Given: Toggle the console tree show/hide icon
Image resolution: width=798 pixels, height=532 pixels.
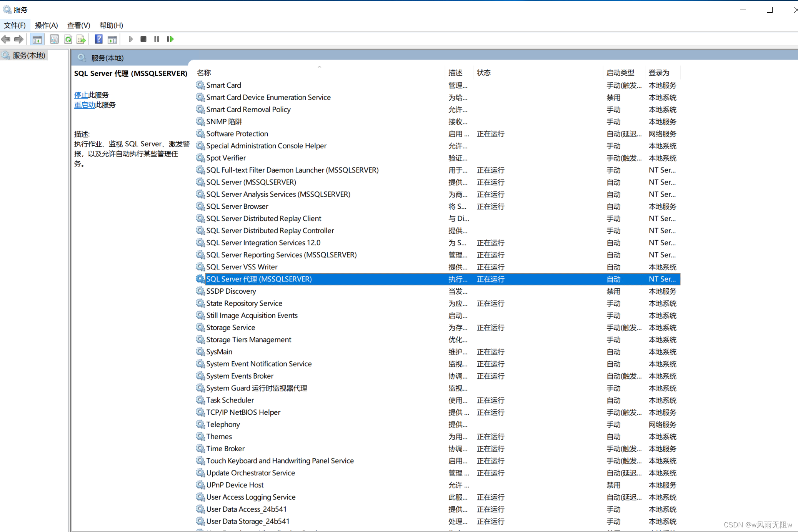Looking at the screenshot, I should point(37,39).
